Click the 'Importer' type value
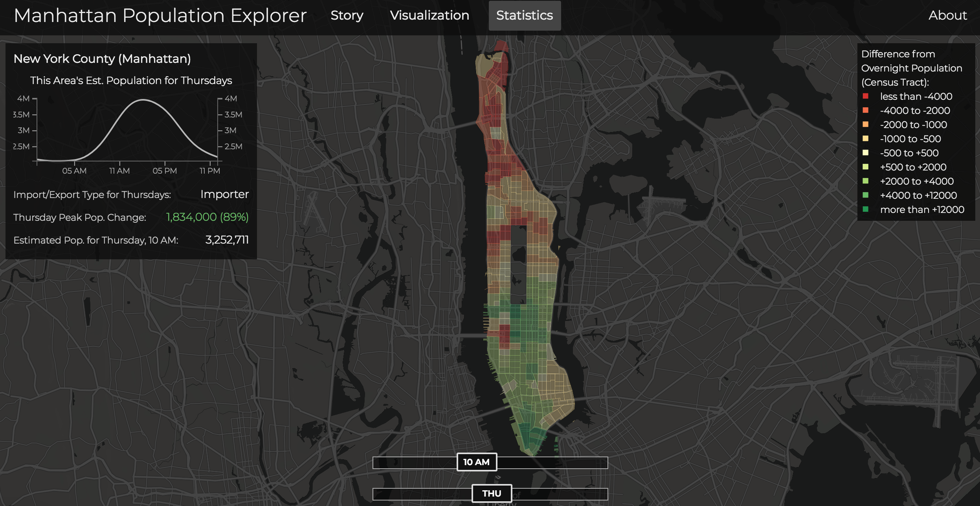 [x=224, y=194]
